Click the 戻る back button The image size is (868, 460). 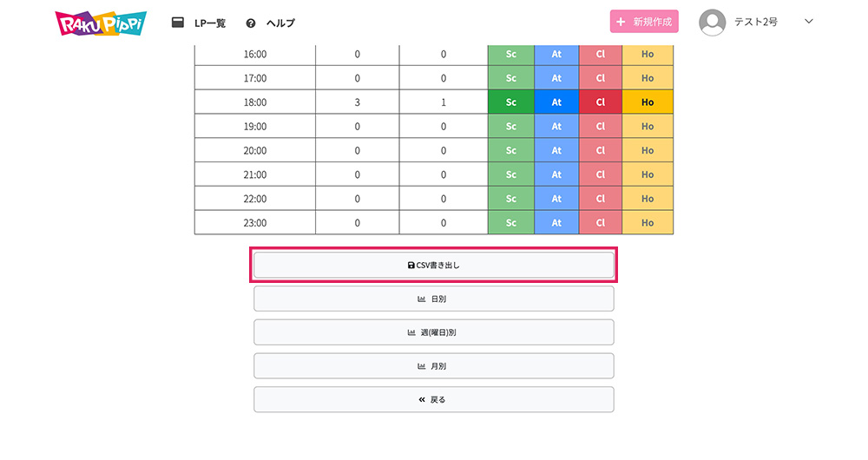(433, 399)
